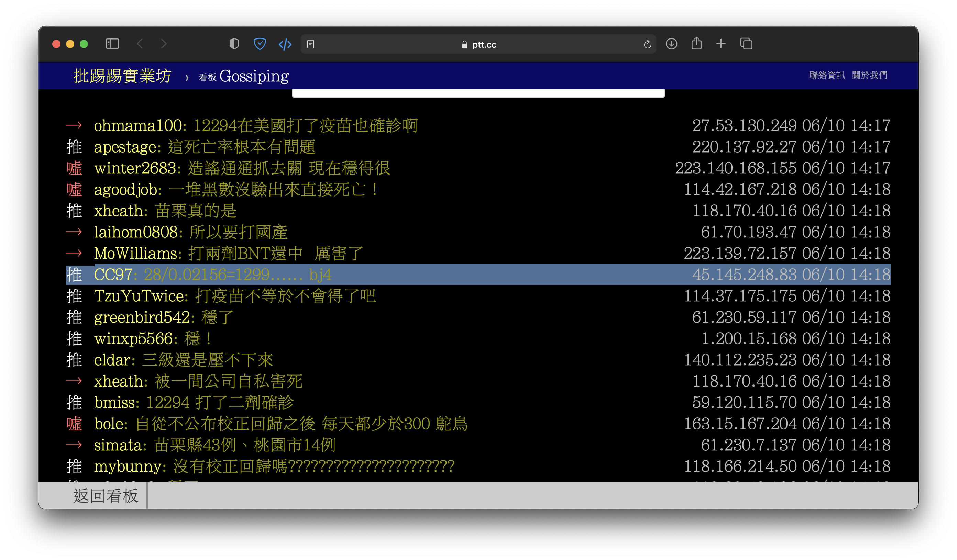Open the 批踢踢實業坊 home link
Image resolution: width=957 pixels, height=560 pixels.
[122, 76]
